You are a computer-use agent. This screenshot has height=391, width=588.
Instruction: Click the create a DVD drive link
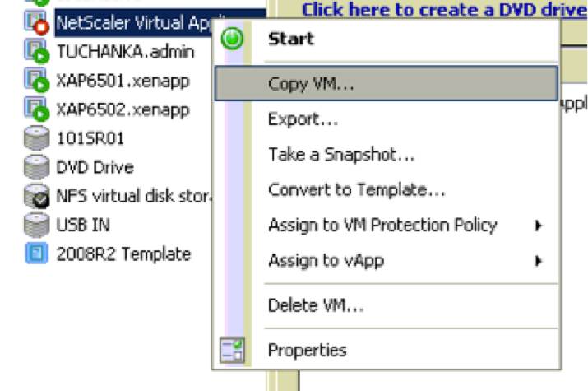click(444, 10)
